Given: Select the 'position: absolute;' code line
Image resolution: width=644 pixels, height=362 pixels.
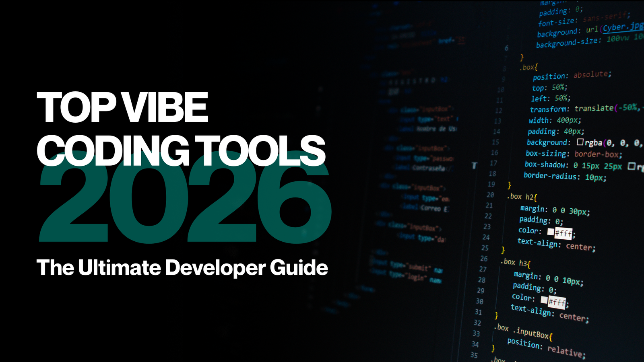Looking at the screenshot, I should click(572, 75).
